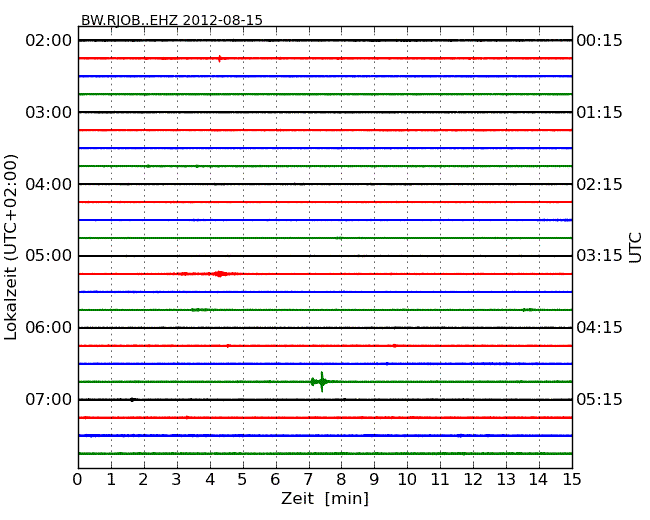This screenshot has width=650, height=520.
Task: Click the 5 minute tick label
Action: point(243,480)
